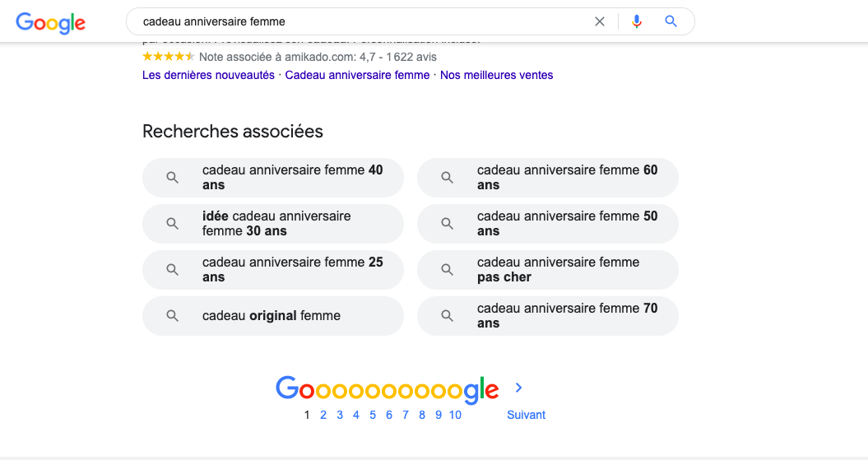
Task: Start voice search with microphone icon
Action: tap(636, 21)
